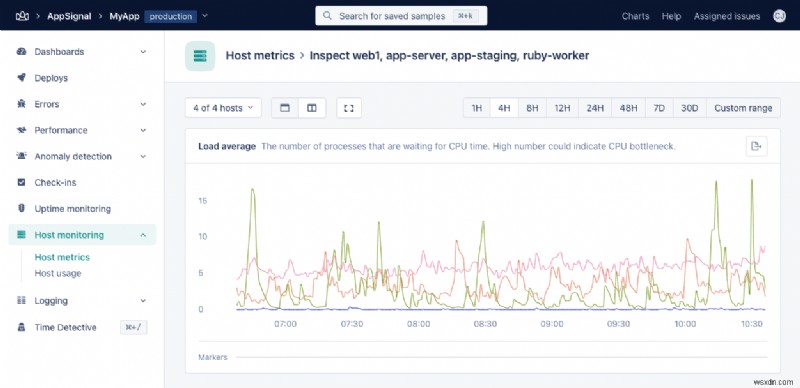The image size is (800, 388).
Task: Open Charts in the top bar
Action: coord(635,16)
